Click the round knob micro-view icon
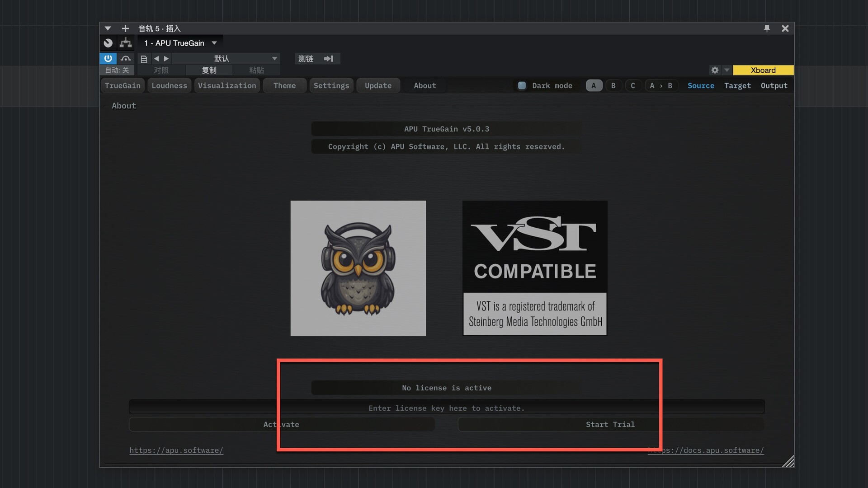This screenshot has width=868, height=488. [x=108, y=43]
